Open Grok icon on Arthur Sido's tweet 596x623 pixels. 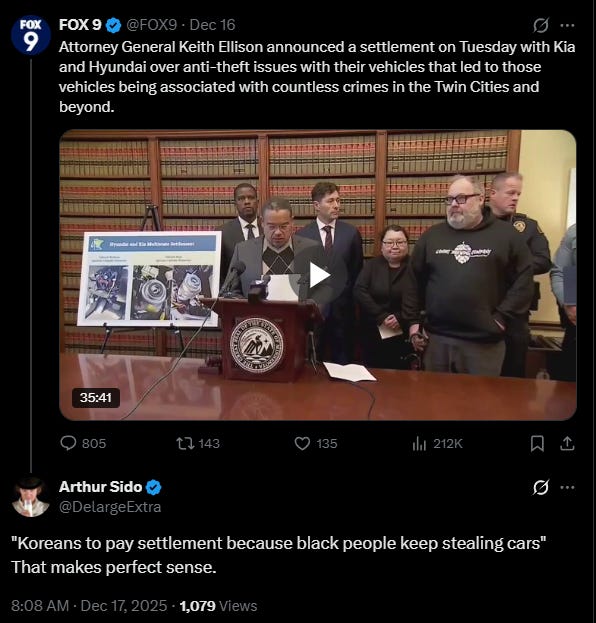coord(541,487)
